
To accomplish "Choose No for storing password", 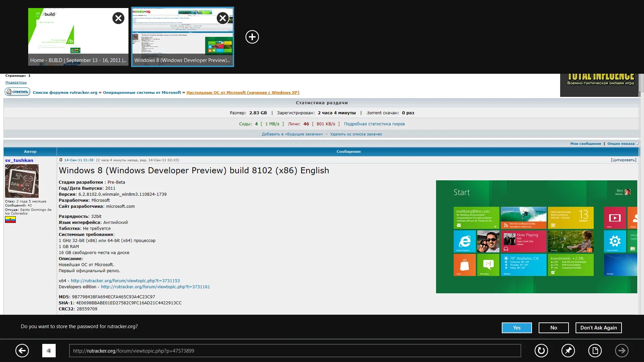I will [554, 328].
